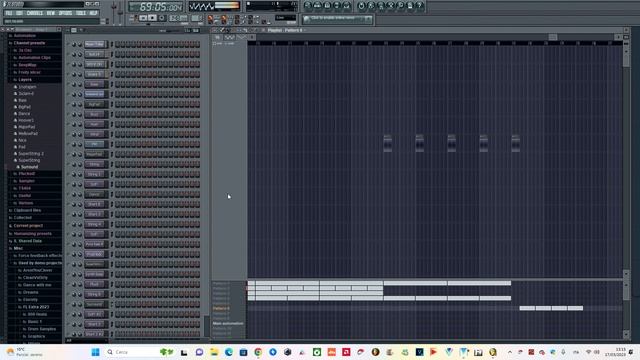
Task: Open the step sequencer shortcut icon
Action: [x=318, y=6]
